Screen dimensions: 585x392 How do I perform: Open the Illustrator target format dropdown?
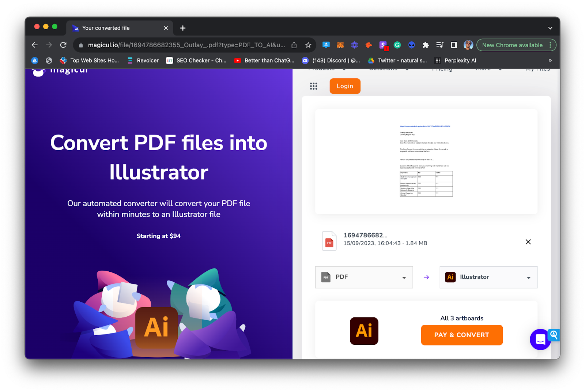click(x=488, y=277)
